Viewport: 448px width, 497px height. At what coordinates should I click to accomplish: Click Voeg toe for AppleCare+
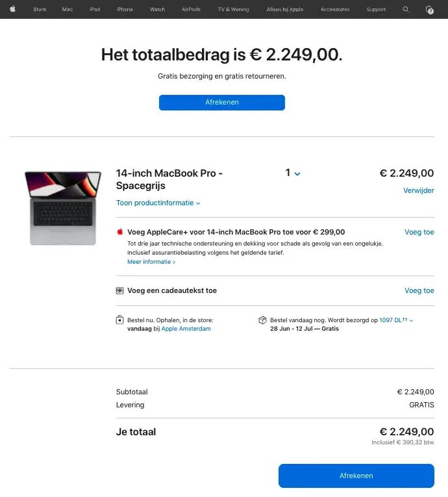pos(419,232)
